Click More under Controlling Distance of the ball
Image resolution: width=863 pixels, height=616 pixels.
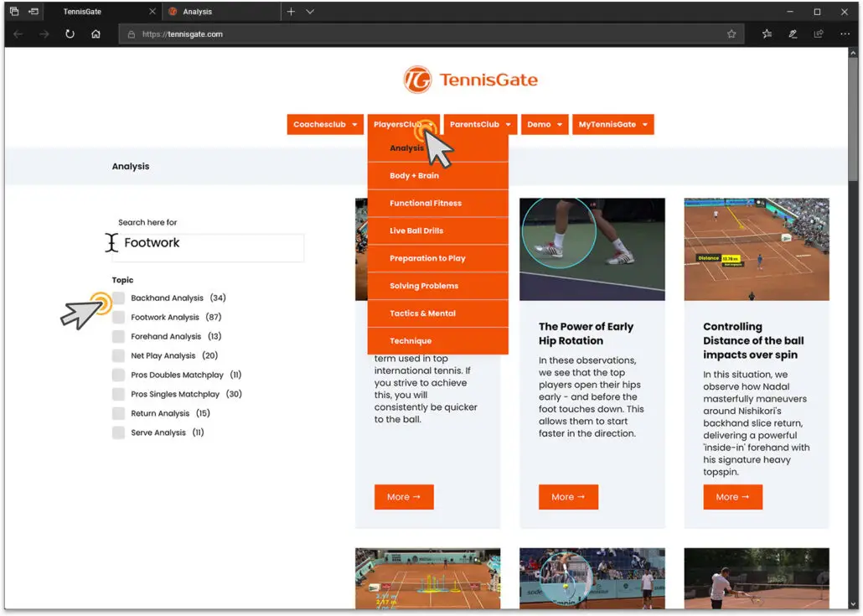pos(732,496)
